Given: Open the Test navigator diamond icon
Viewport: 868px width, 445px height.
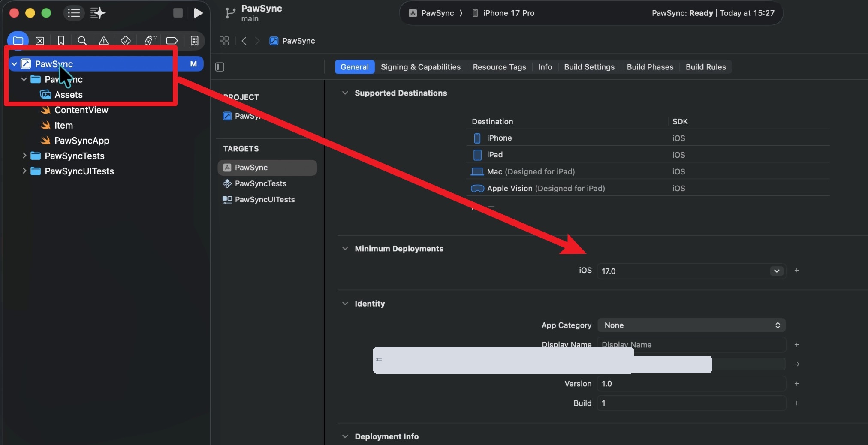Looking at the screenshot, I should click(x=125, y=41).
